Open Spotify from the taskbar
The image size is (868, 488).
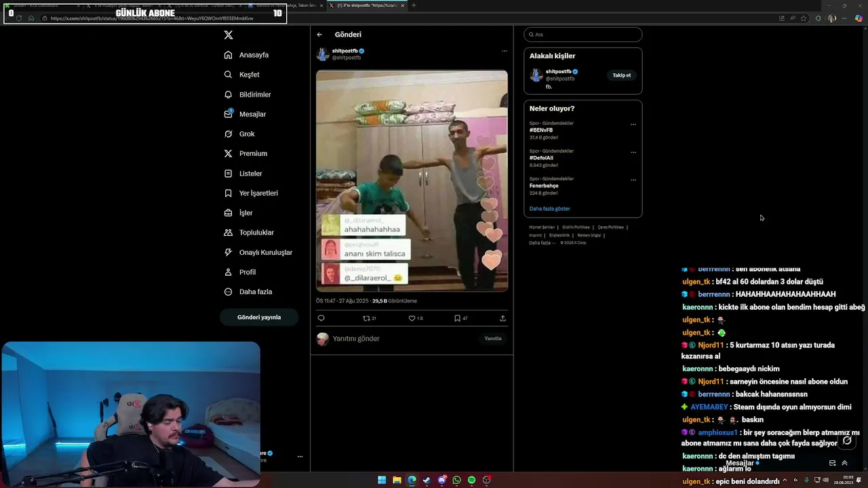click(471, 480)
